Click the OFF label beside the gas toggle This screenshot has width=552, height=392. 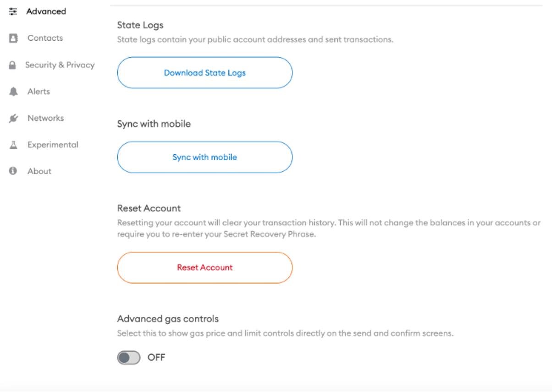[156, 358]
